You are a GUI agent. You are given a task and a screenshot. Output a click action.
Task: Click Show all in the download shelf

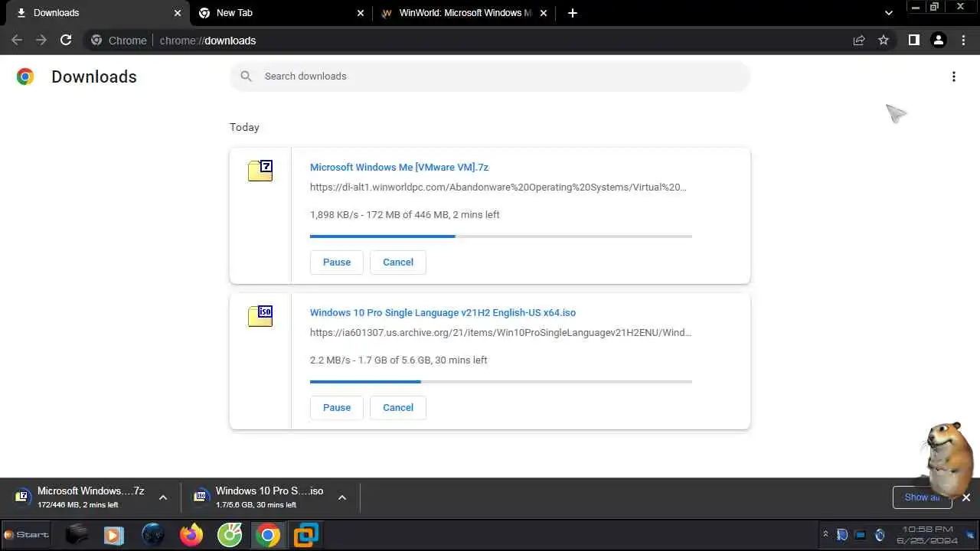pos(922,497)
